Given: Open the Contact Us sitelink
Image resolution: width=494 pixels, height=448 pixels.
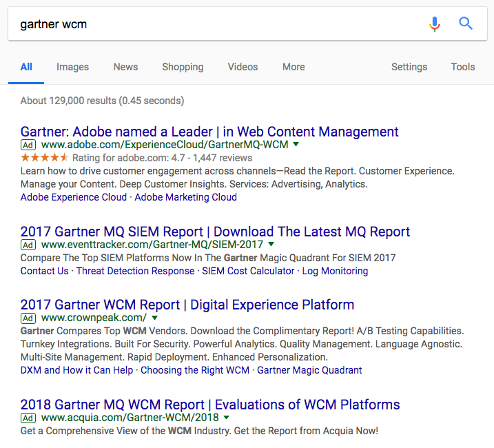Looking at the screenshot, I should (x=44, y=271).
